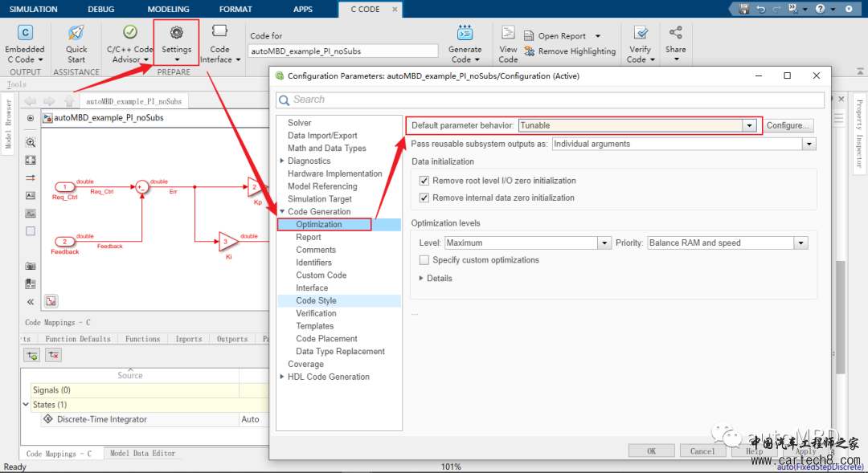
Task: Open the Embedded C Code output menu
Action: click(x=25, y=44)
